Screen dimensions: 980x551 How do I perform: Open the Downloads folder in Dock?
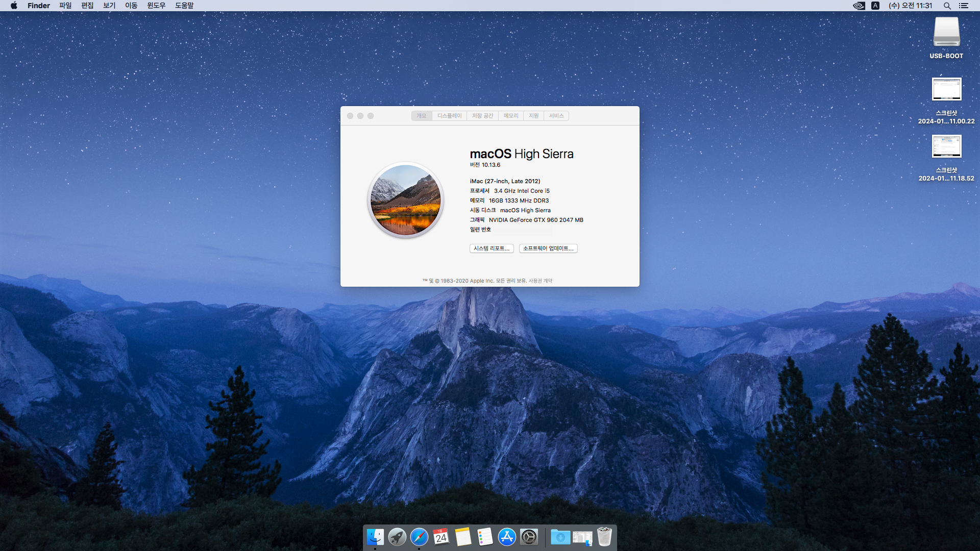click(560, 537)
